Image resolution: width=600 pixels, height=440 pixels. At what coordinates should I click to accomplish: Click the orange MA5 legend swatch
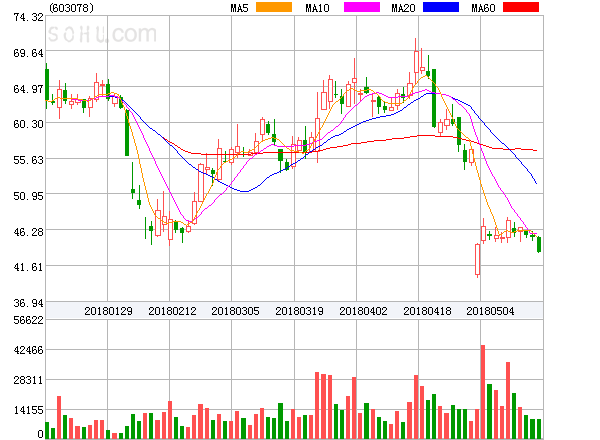(274, 7)
